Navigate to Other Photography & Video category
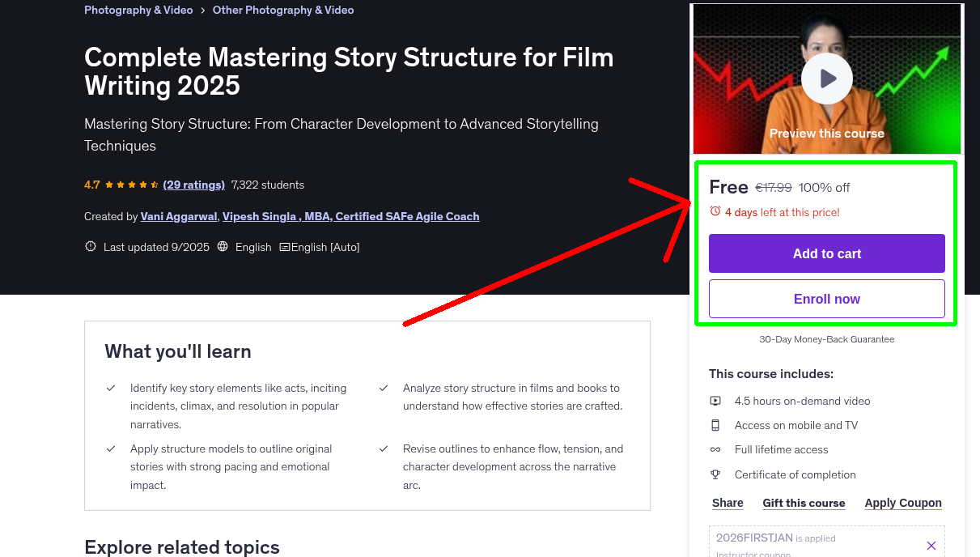Screen dimensions: 980x557 point(282,10)
